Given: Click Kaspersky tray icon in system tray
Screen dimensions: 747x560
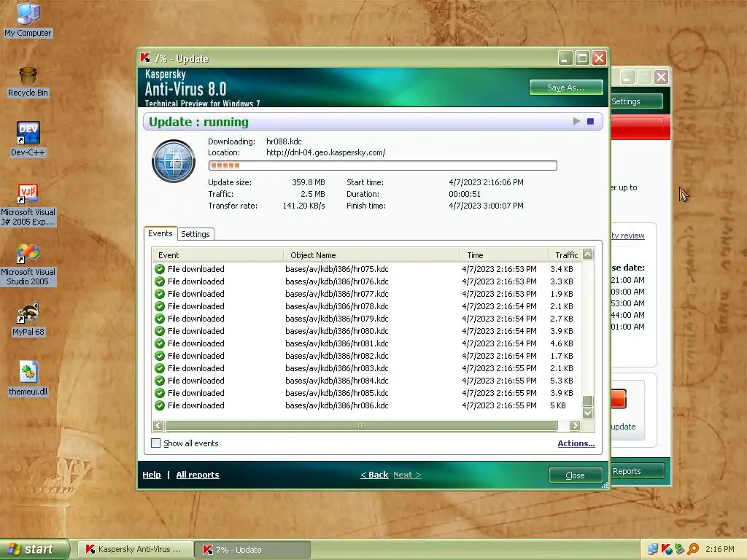Looking at the screenshot, I should 667,549.
